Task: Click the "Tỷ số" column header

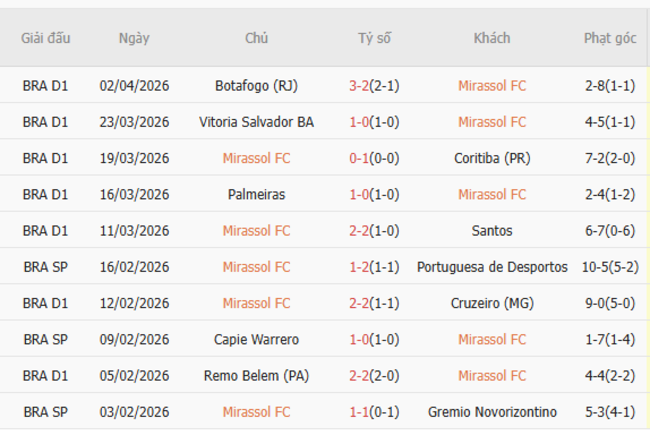Action: 375,38
